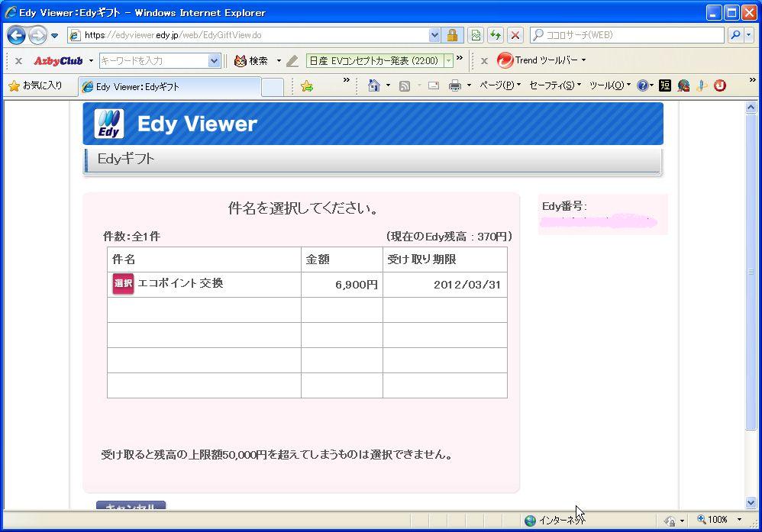Go back with the browser Back arrow
The width and height of the screenshot is (762, 532).
[16, 35]
